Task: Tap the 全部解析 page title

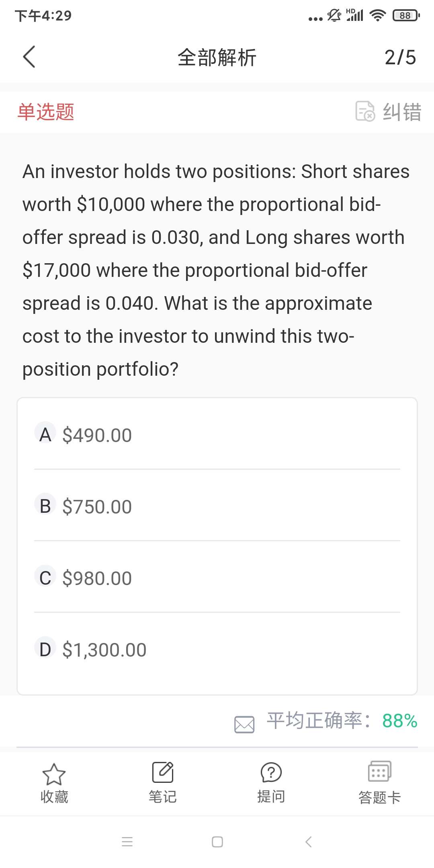Action: click(217, 57)
